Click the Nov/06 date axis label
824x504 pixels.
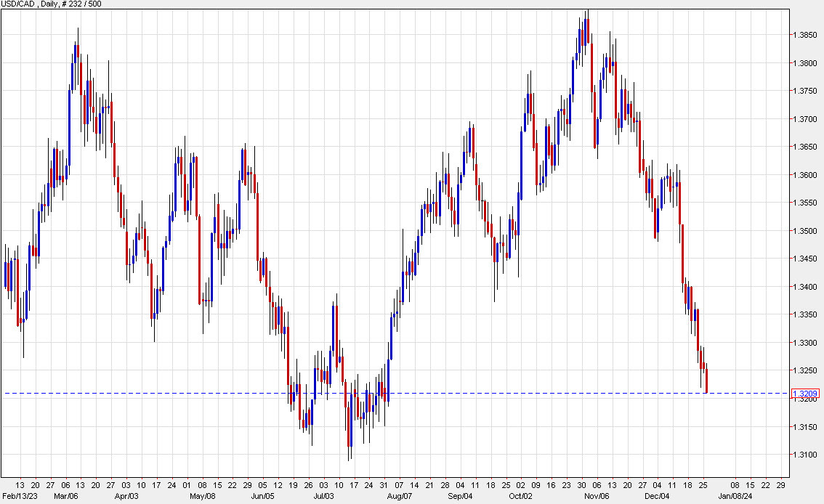point(597,497)
